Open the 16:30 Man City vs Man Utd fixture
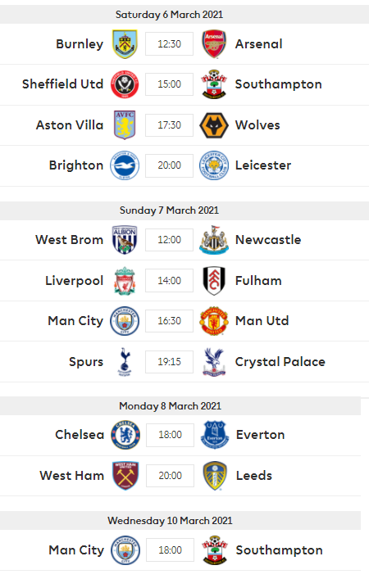This screenshot has height=588, width=369. pyautogui.click(x=184, y=321)
